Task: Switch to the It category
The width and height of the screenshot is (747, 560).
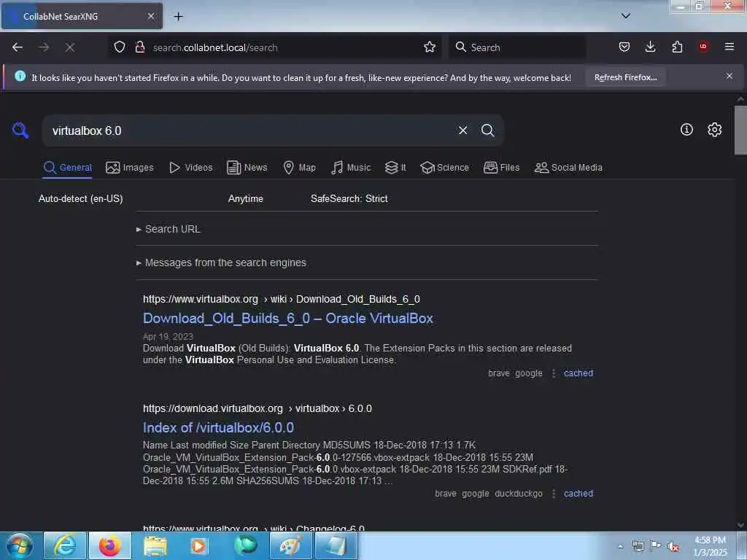Action: pyautogui.click(x=395, y=168)
